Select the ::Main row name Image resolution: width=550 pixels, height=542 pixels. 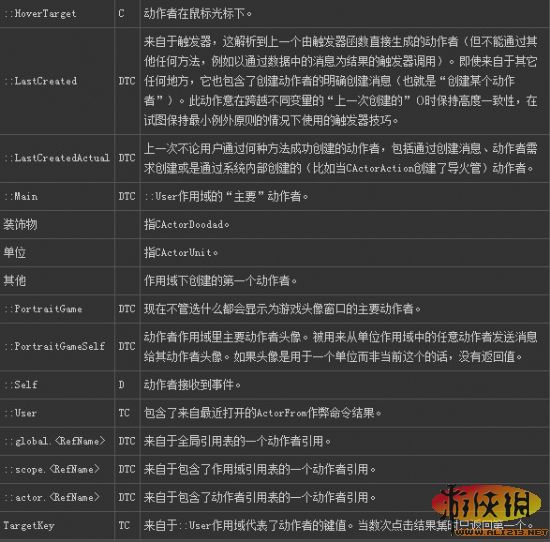pos(21,196)
